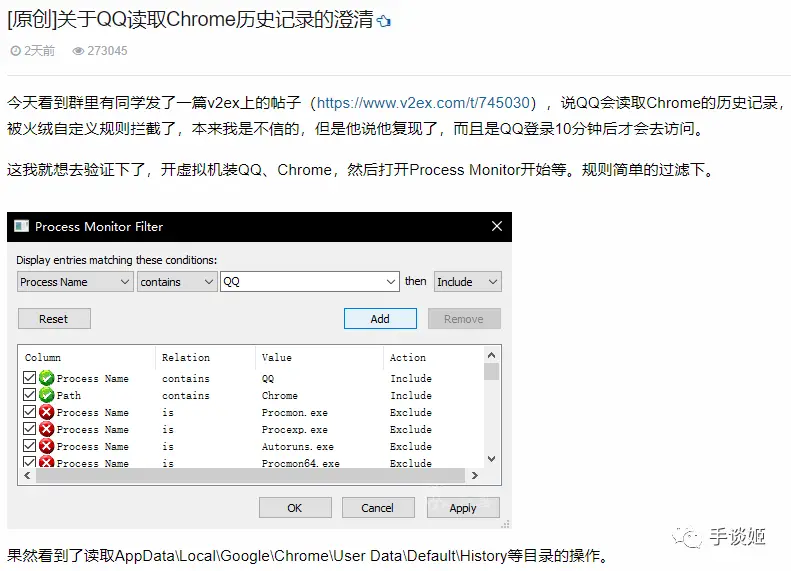791x571 pixels.
Task: Select the Procexp.exe value cell
Action: pyautogui.click(x=295, y=430)
